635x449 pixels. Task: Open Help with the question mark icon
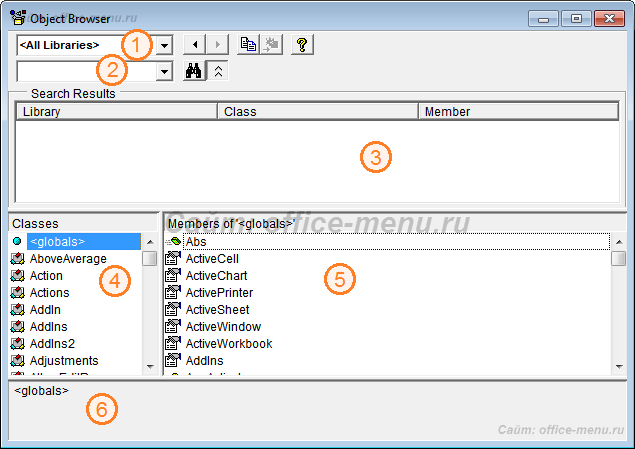[x=302, y=45]
